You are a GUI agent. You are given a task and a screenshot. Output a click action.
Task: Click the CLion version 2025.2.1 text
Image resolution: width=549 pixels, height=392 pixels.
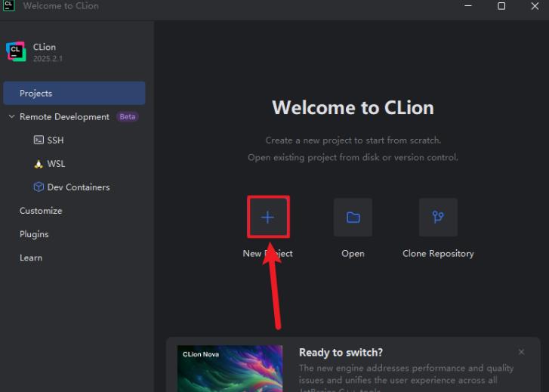pyautogui.click(x=48, y=58)
